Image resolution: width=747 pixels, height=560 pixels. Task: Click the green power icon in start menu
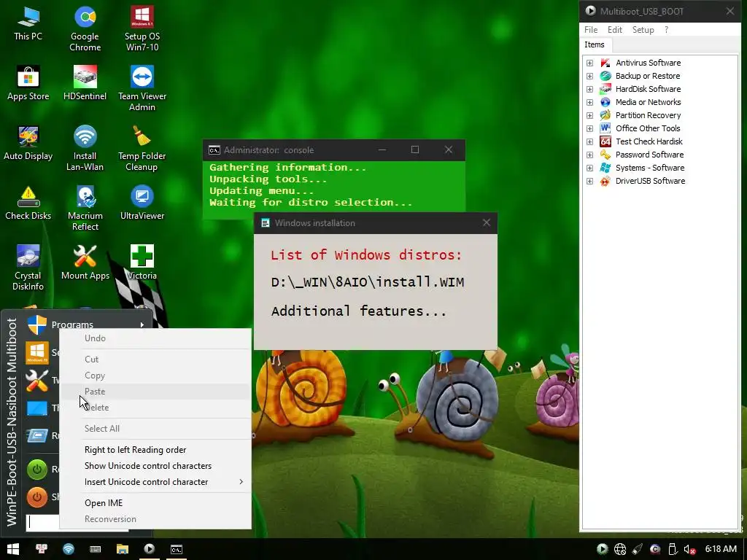pyautogui.click(x=36, y=470)
